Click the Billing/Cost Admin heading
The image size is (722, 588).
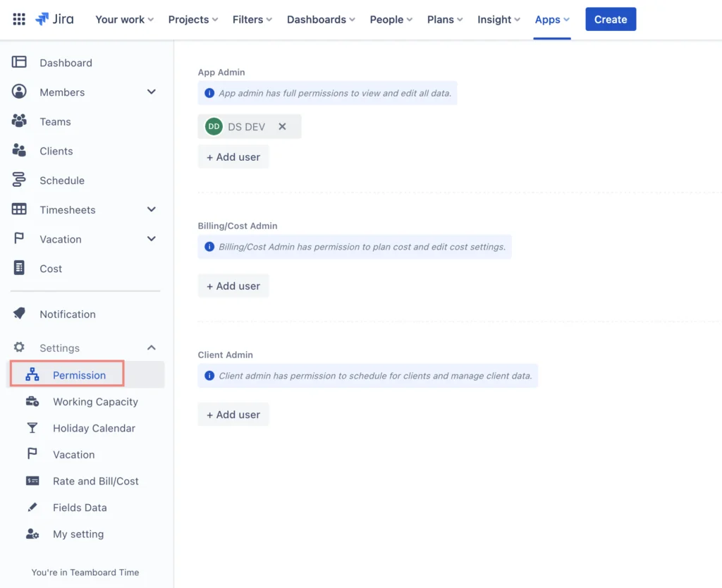[238, 226]
